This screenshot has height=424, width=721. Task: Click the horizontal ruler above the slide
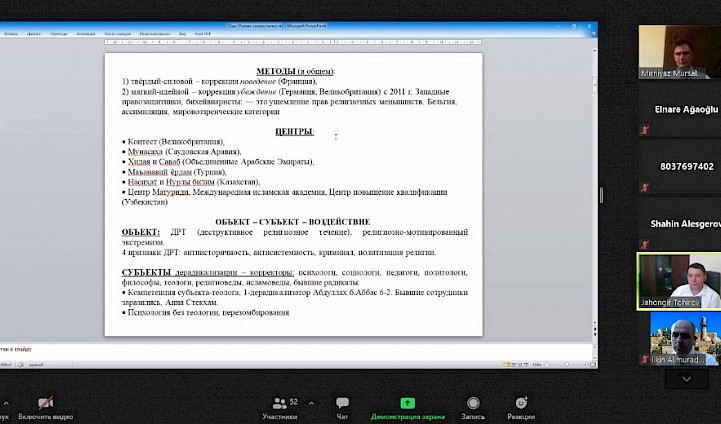pyautogui.click(x=293, y=42)
